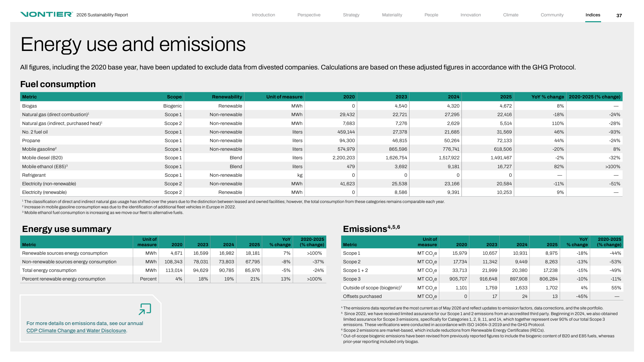Open the Introduction section tab
644x362 pixels.
tap(263, 15)
